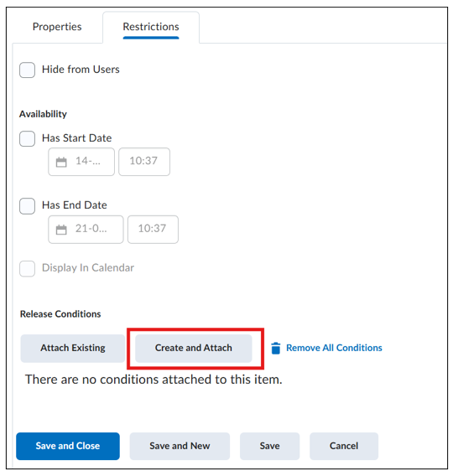Viewport: 453px width, 476px height.
Task: Click the plain Save button
Action: tap(270, 446)
